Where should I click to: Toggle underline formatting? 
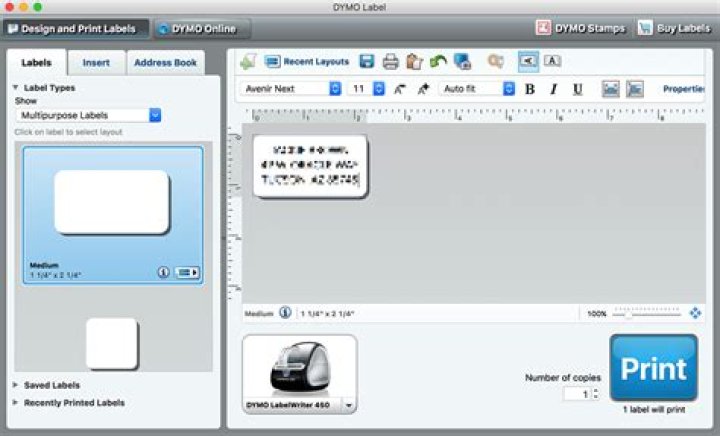pos(578,89)
